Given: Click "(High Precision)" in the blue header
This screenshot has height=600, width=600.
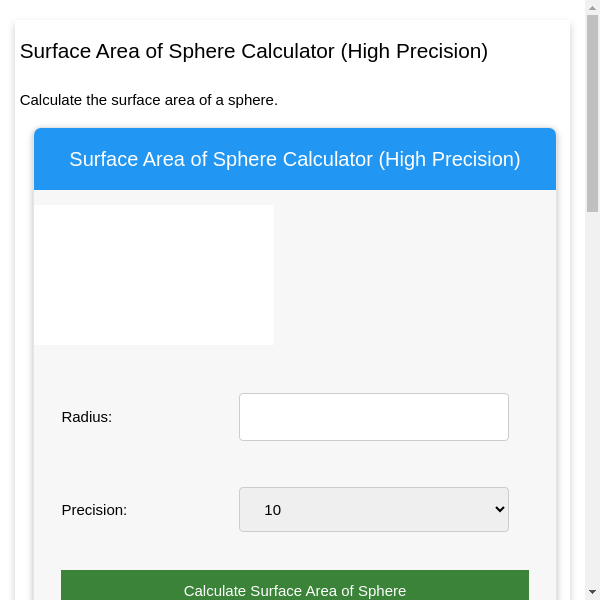Looking at the screenshot, I should (x=449, y=159).
